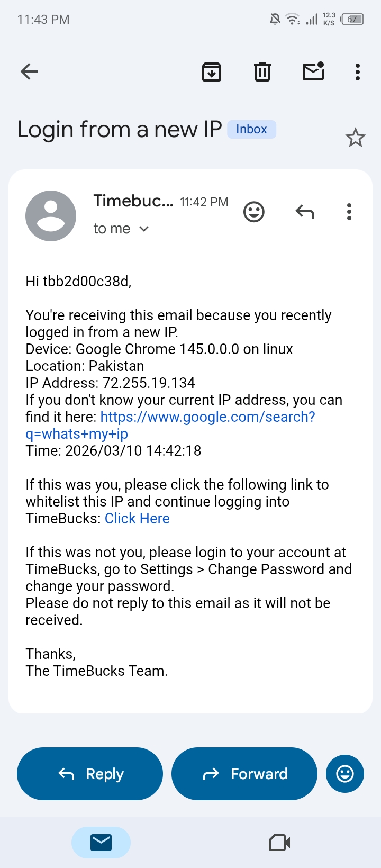Tap the reply arrow in message header
Image resolution: width=381 pixels, height=868 pixels.
coord(305,212)
